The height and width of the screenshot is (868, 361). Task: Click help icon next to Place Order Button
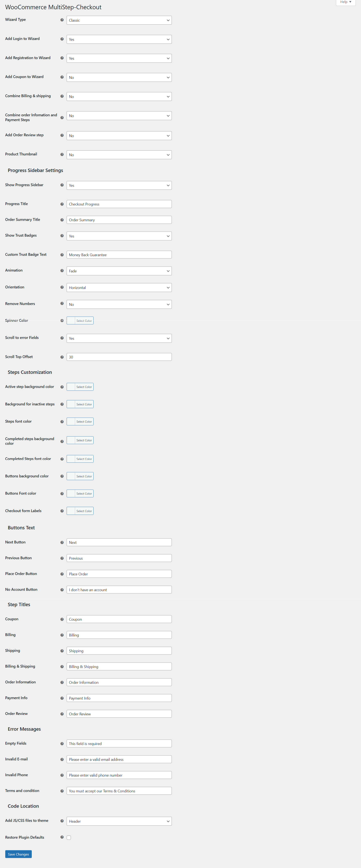(62, 574)
